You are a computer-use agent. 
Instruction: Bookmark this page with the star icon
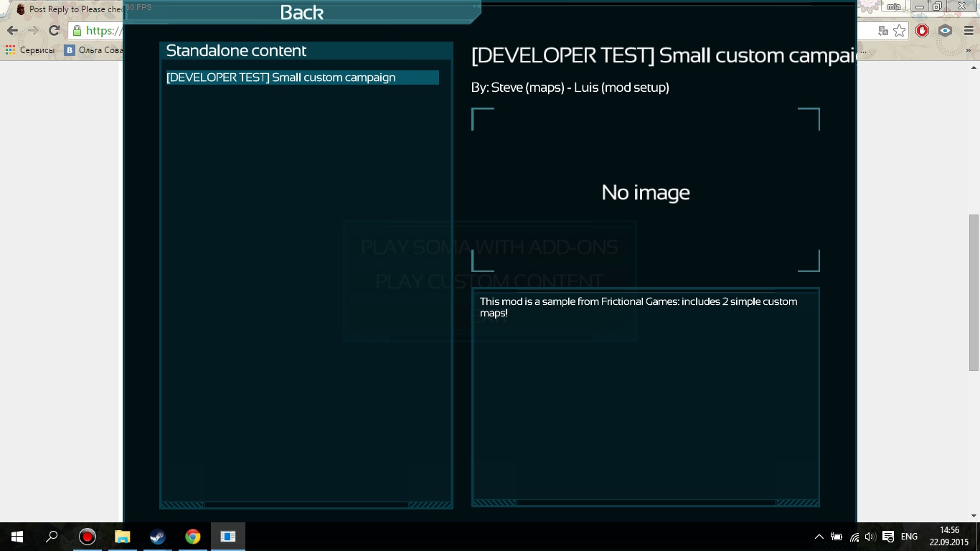click(x=900, y=31)
